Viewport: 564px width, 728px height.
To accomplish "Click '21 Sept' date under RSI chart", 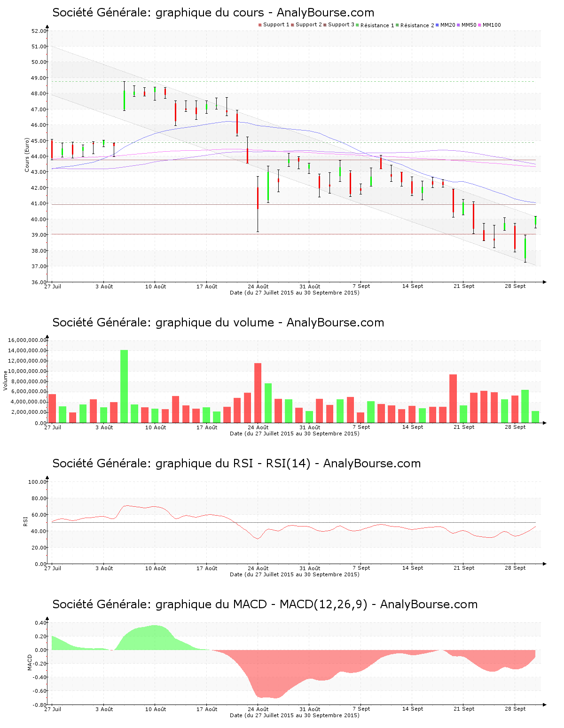I will tap(464, 568).
